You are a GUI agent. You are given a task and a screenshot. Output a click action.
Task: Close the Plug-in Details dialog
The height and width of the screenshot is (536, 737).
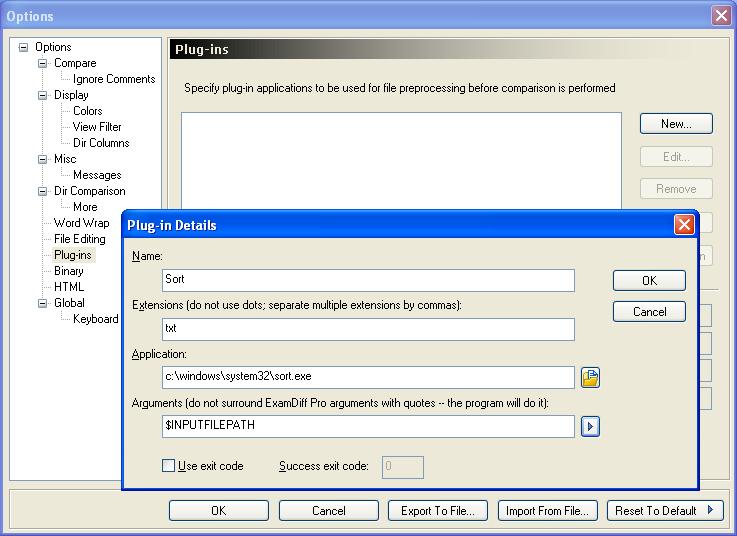pyautogui.click(x=684, y=225)
